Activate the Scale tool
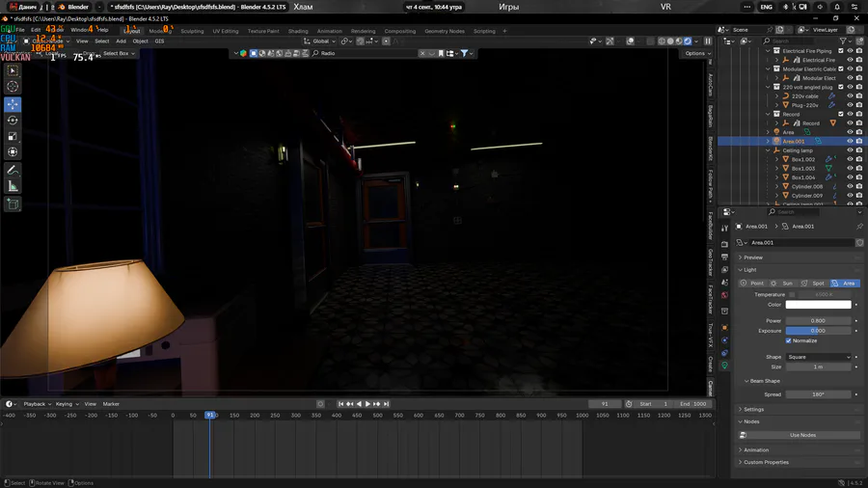The image size is (868, 488). [x=13, y=136]
